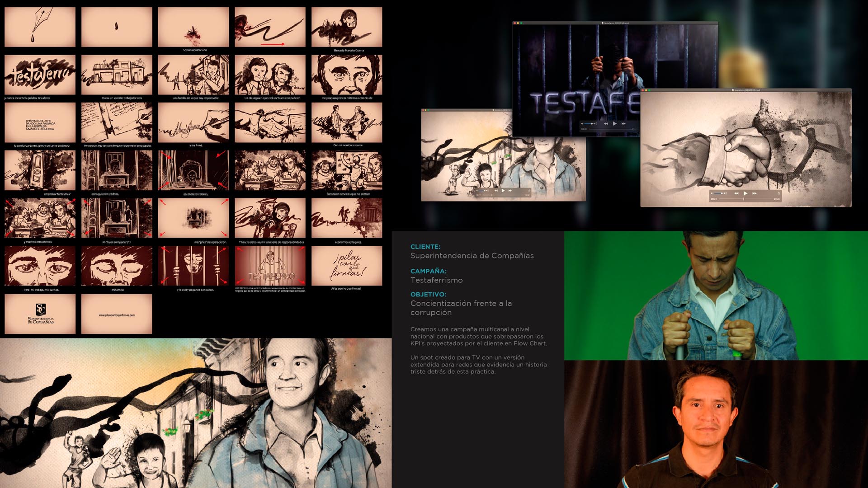Viewport: 868px width, 488px height.
Task: Select the Superintendencia de Compañías logo frame
Action: pos(40,314)
